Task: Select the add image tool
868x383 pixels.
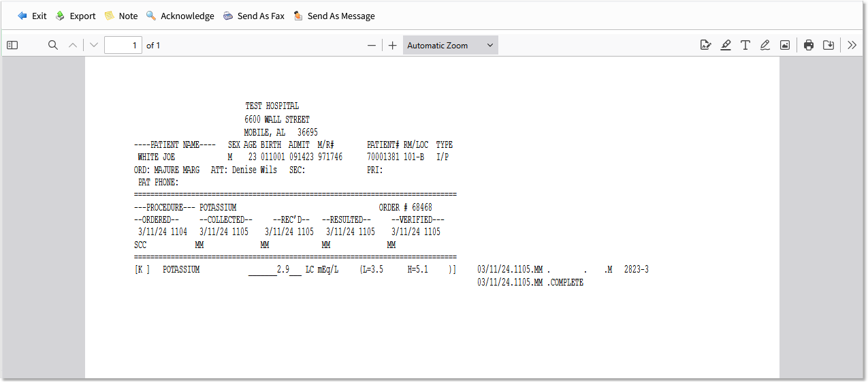Action: pos(785,45)
